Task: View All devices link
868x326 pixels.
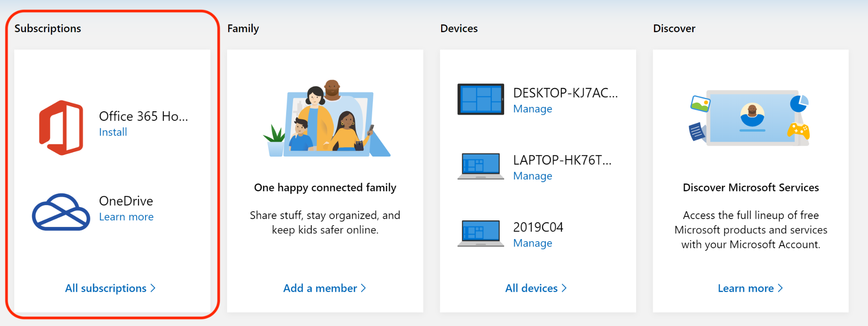Action: [536, 288]
